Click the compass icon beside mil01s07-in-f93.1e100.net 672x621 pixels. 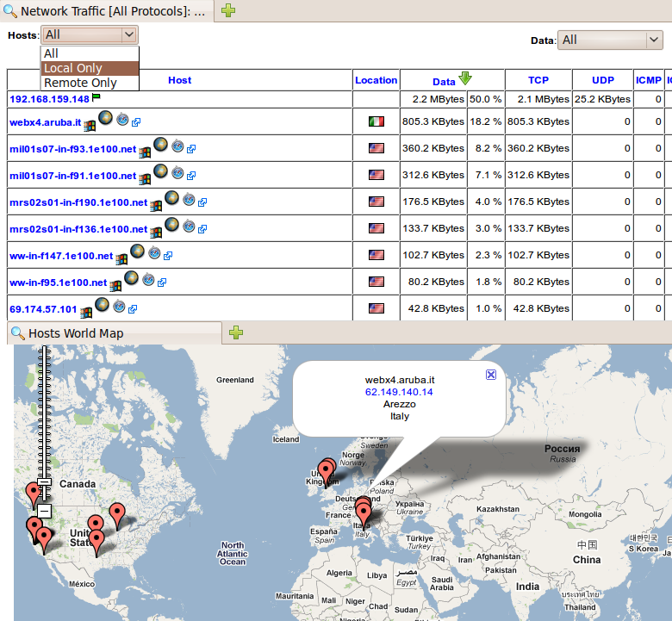(177, 146)
